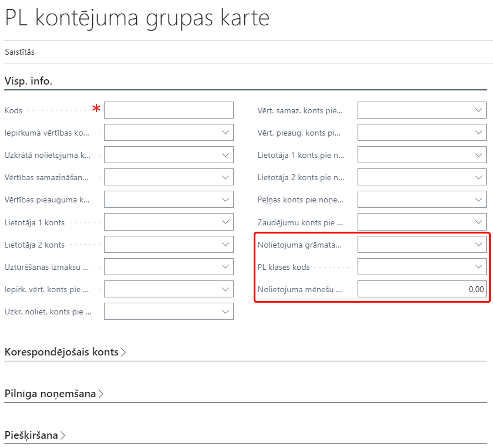Open Uzturēšanas izmaksu dropdown arrow
The height and width of the screenshot is (448, 493).
pyautogui.click(x=225, y=266)
